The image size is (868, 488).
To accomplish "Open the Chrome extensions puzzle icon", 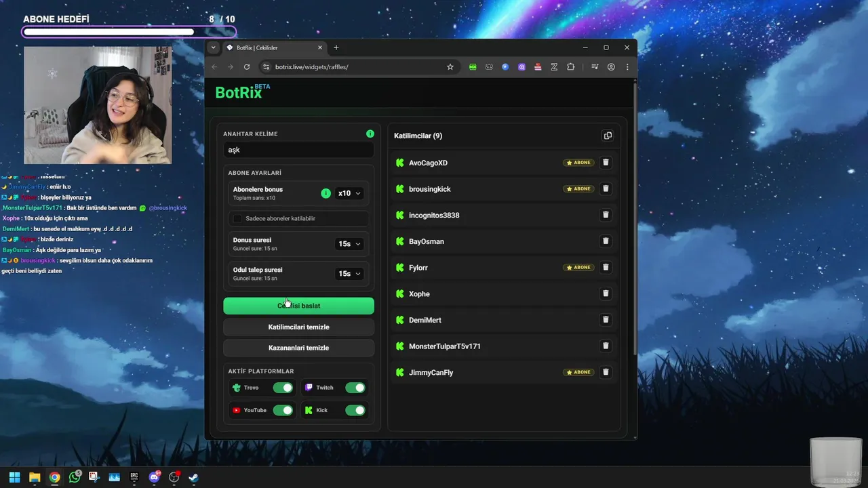I will click(570, 67).
